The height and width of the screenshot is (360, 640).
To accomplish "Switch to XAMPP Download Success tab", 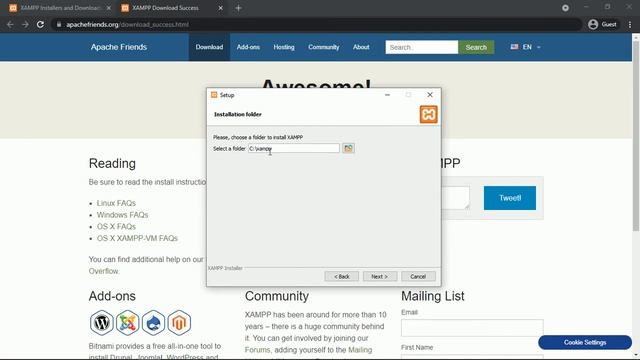I will pyautogui.click(x=172, y=8).
